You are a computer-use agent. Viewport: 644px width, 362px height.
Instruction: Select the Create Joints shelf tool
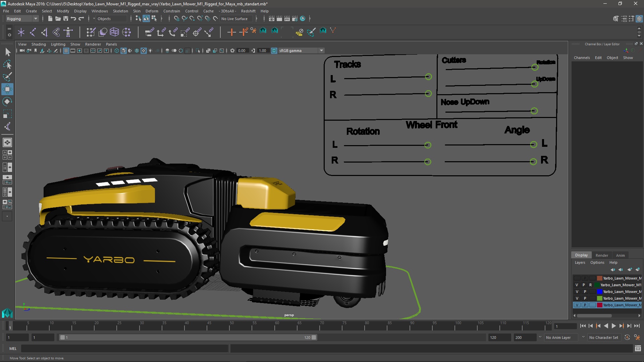[33, 32]
